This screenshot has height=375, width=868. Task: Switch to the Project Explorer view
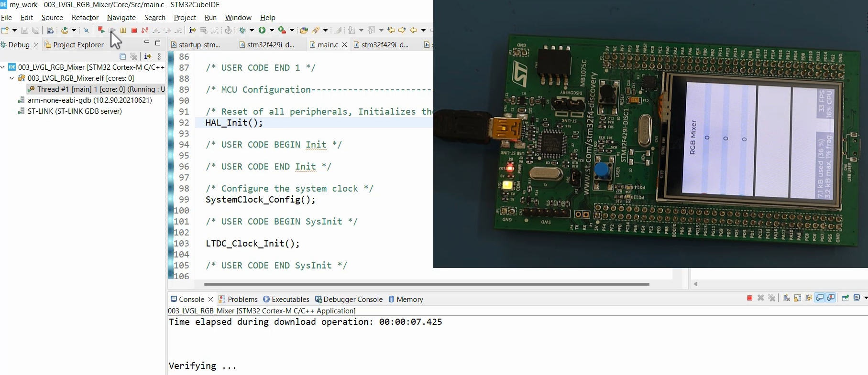[78, 45]
